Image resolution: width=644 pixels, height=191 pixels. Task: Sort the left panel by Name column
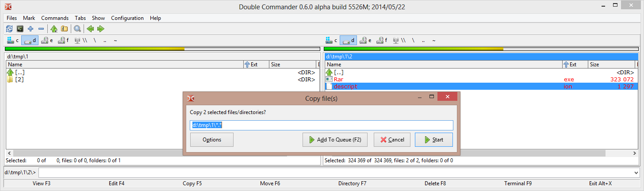click(x=124, y=65)
